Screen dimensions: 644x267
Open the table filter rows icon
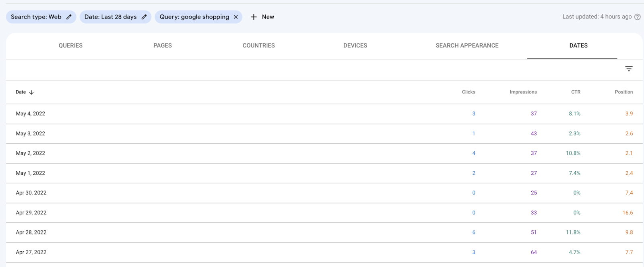629,69
